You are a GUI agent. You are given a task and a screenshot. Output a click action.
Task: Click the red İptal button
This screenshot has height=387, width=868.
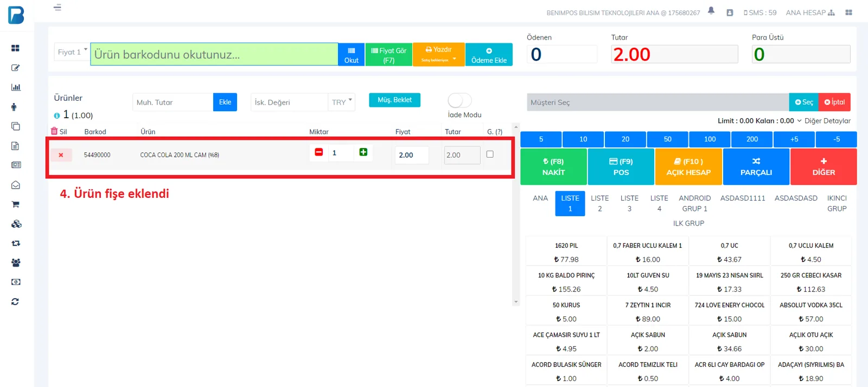click(834, 102)
